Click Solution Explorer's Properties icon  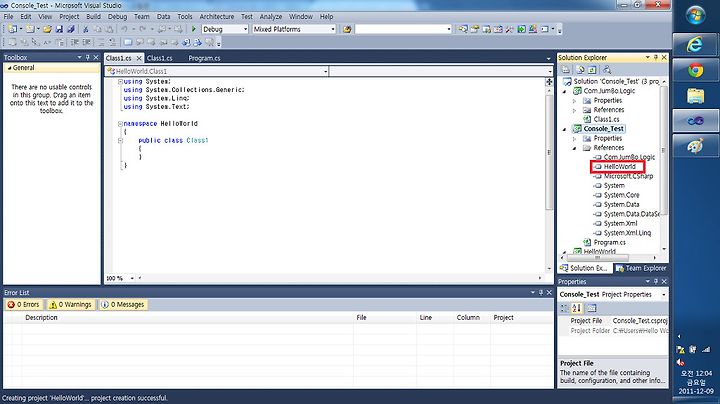point(566,70)
